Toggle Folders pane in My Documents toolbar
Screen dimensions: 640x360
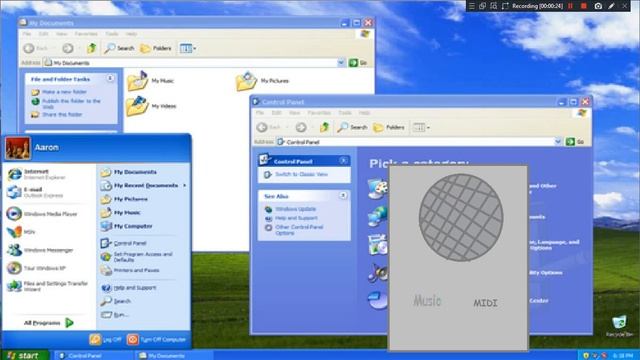(156, 49)
